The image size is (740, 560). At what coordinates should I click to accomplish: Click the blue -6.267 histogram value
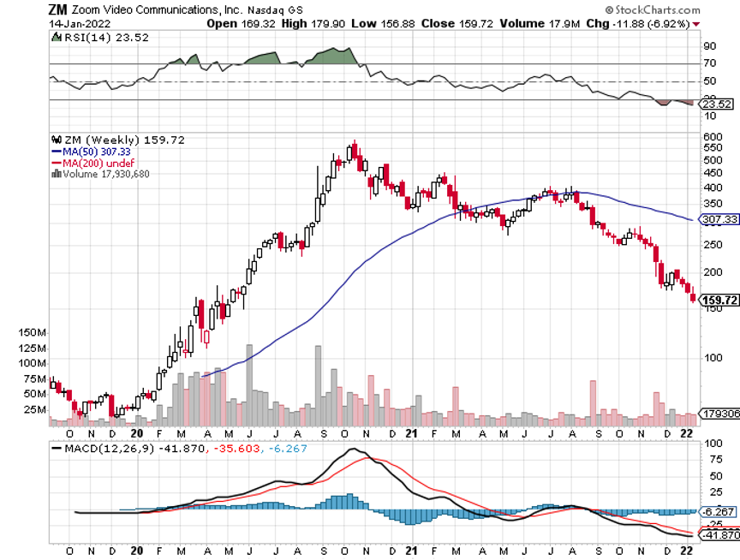288,448
